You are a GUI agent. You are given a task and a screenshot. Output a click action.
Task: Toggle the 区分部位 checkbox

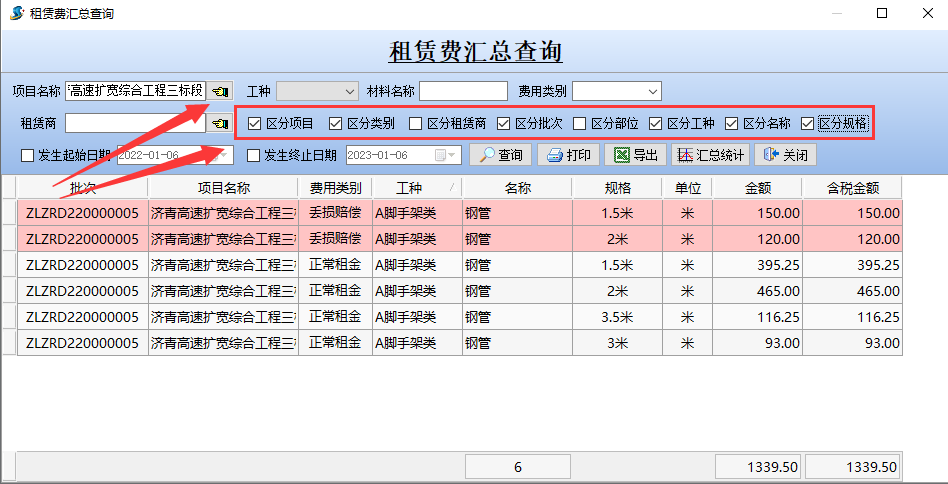point(580,124)
